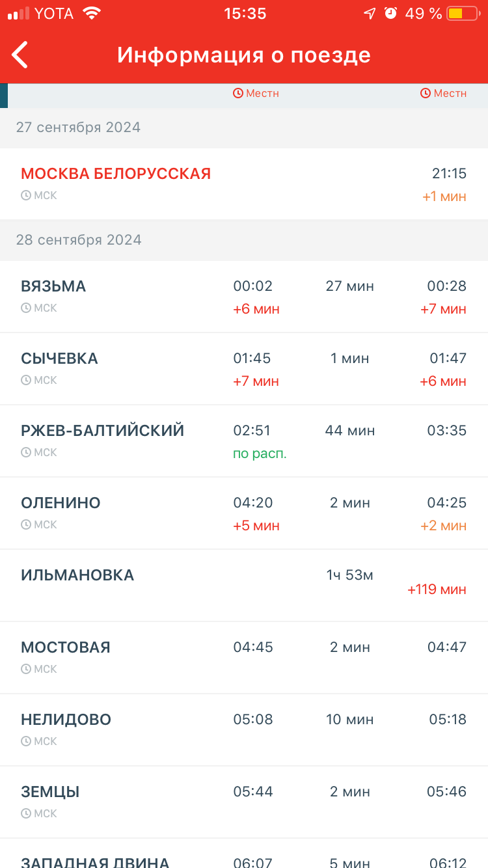This screenshot has height=868, width=488.
Task: Tap the battery indicator icon
Action: click(x=463, y=14)
